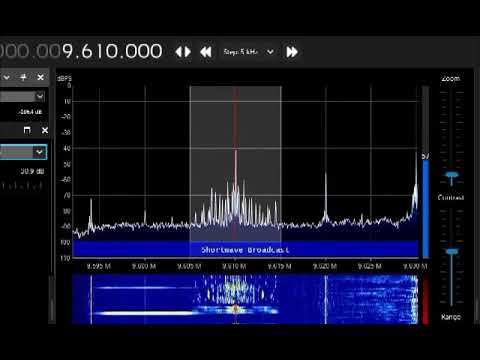Click the pin icon on second panel
Image resolution: width=480 pixels, height=360 pixels.
pyautogui.click(x=27, y=130)
